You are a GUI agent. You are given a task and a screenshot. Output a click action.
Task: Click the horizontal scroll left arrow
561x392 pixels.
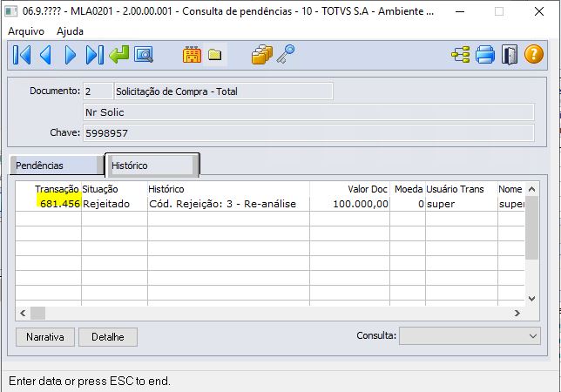point(23,314)
